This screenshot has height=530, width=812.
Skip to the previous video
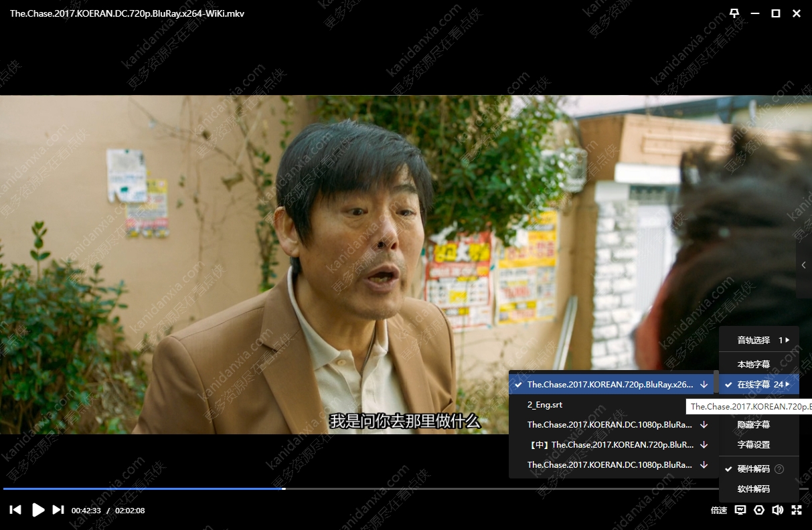(x=15, y=510)
